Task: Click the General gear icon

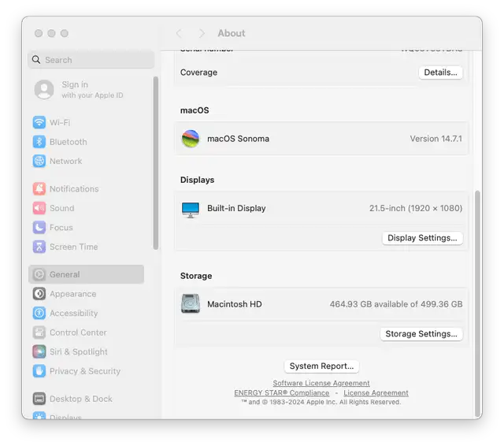Action: coord(39,274)
